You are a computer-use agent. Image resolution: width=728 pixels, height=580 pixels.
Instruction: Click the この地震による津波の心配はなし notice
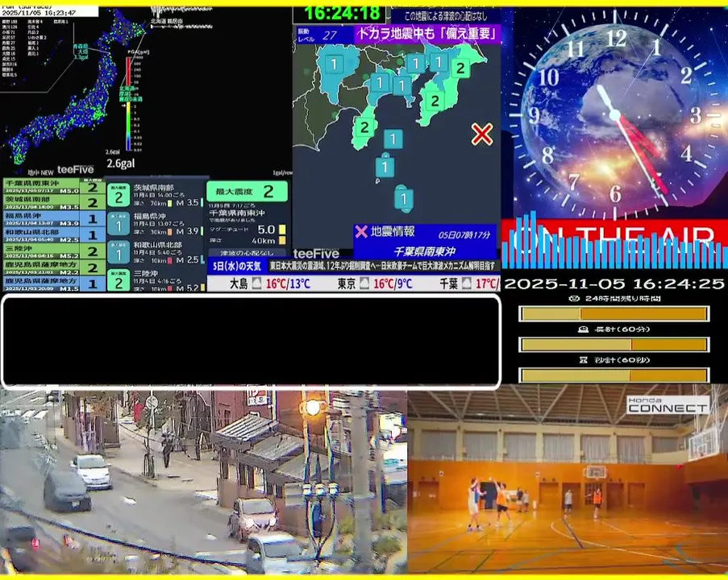[x=446, y=16]
